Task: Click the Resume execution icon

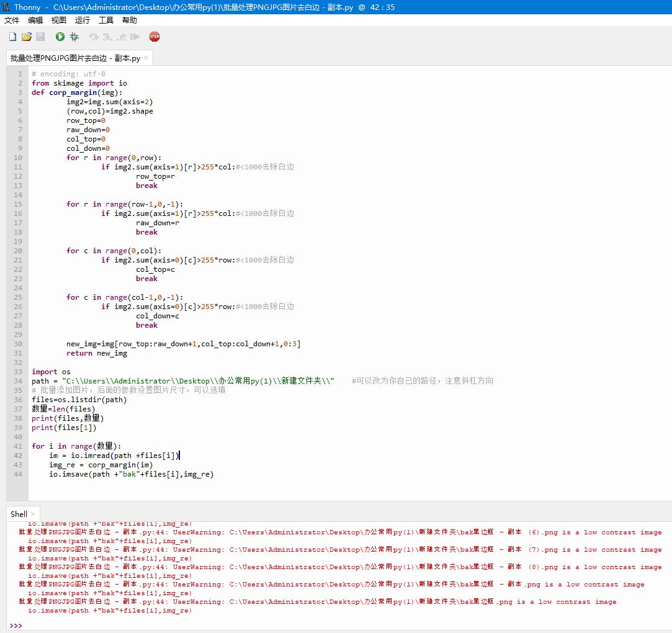Action: click(135, 37)
